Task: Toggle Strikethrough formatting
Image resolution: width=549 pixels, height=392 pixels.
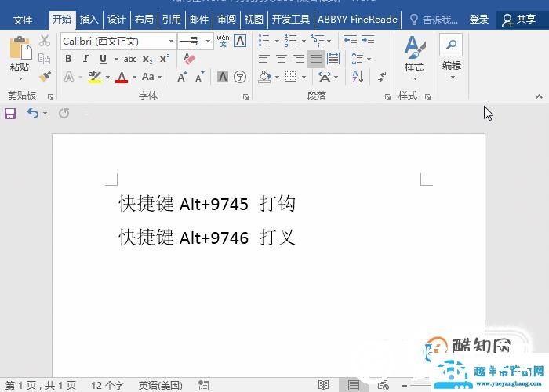Action: click(x=130, y=59)
